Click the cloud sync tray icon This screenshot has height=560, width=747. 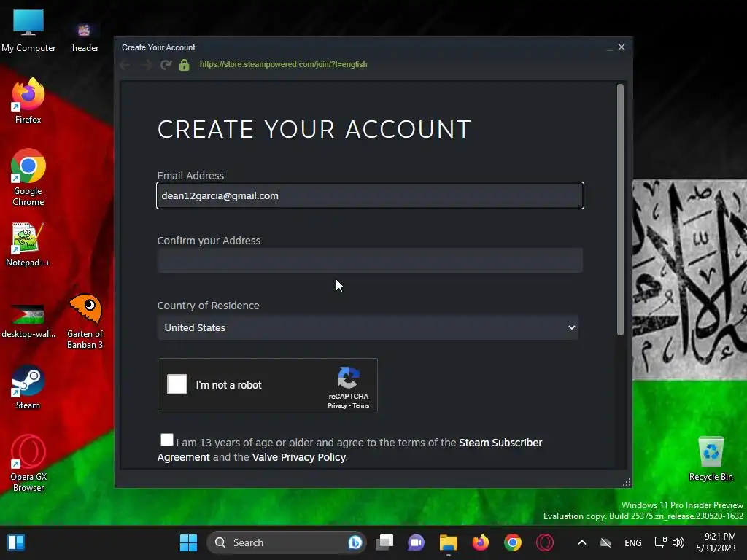click(x=605, y=542)
